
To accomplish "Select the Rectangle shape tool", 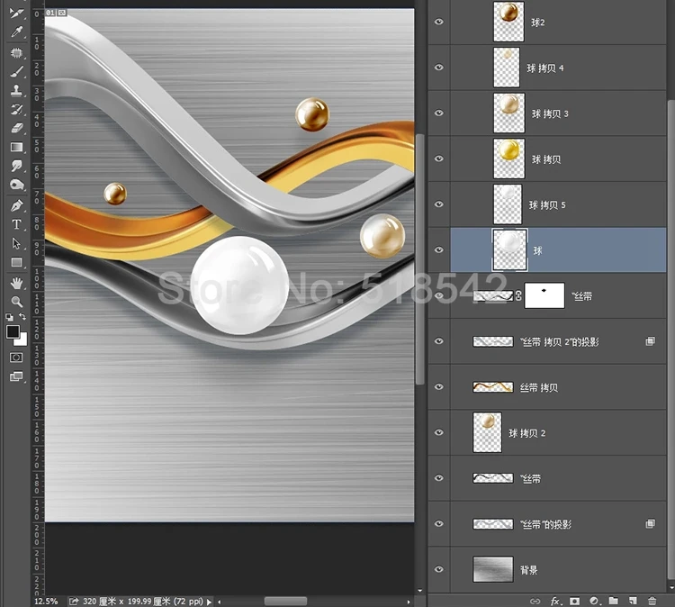I will pos(17,262).
